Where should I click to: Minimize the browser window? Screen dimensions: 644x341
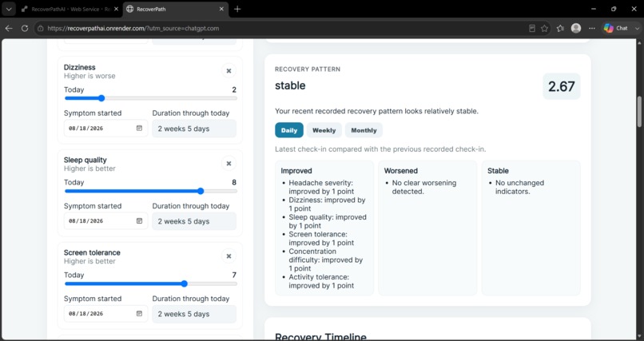coord(594,9)
